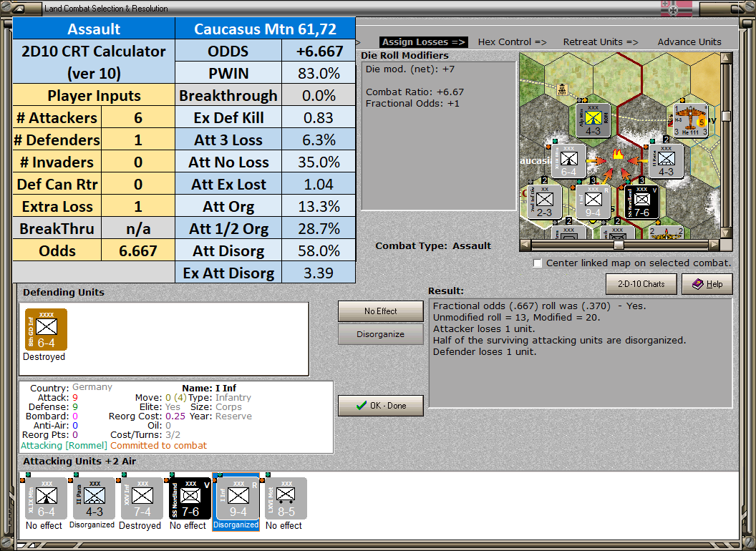Select the SS Nordland 7-6 unit counter
756x551 pixels.
click(x=190, y=498)
